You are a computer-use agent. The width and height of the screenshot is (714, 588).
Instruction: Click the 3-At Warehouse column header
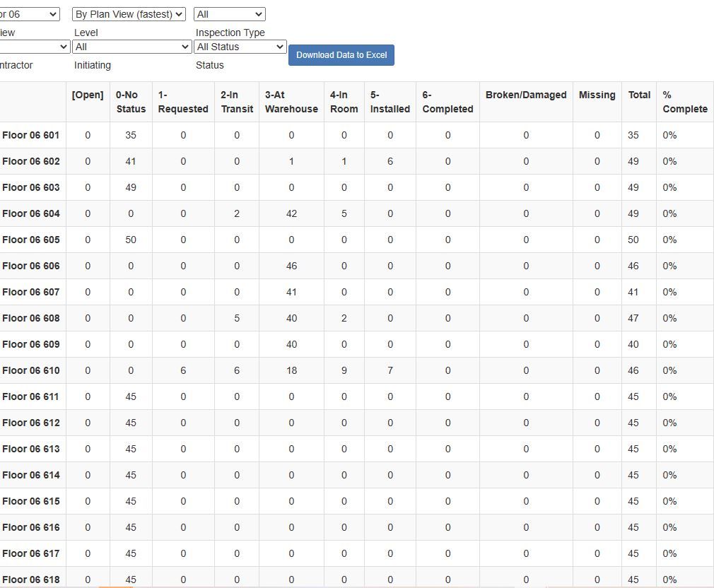click(x=291, y=102)
